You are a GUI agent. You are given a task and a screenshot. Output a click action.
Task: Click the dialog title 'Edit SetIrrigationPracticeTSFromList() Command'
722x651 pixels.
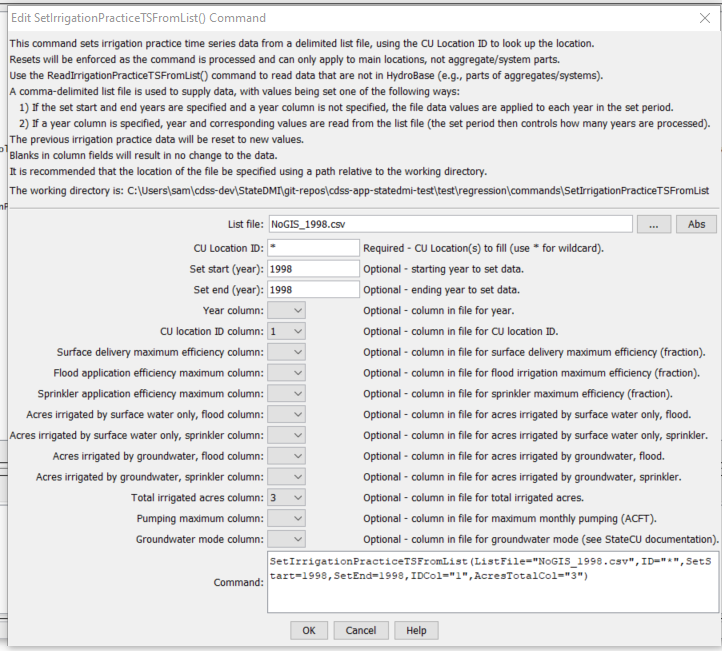coord(138,18)
